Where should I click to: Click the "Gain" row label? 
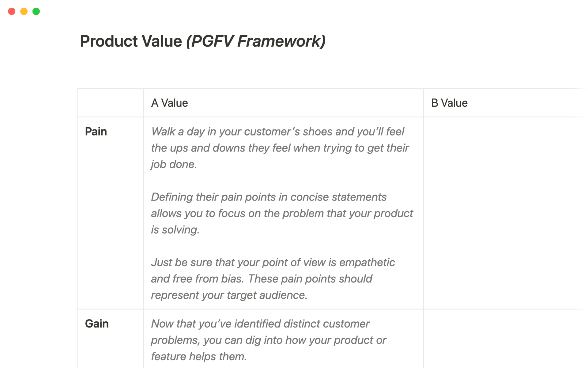[97, 324]
